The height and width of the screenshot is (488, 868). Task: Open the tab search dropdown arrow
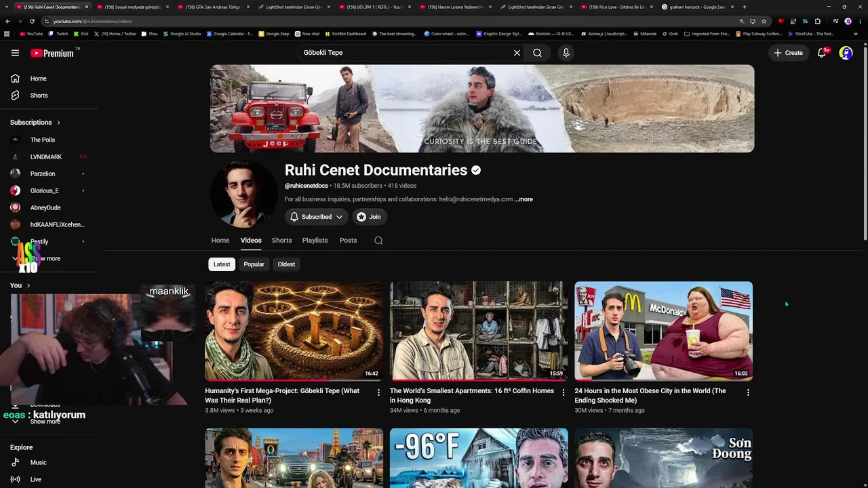tap(7, 7)
